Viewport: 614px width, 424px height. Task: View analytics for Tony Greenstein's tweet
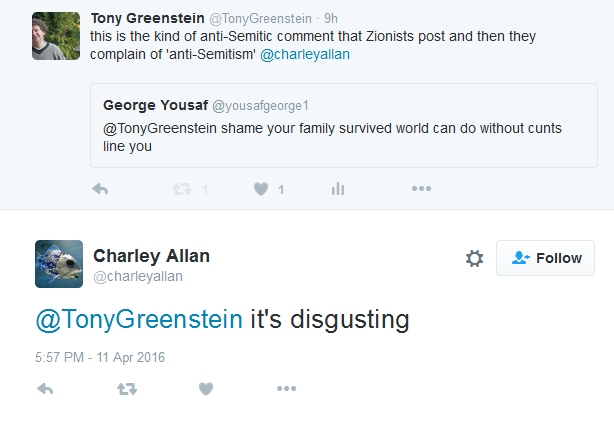pyautogui.click(x=338, y=189)
